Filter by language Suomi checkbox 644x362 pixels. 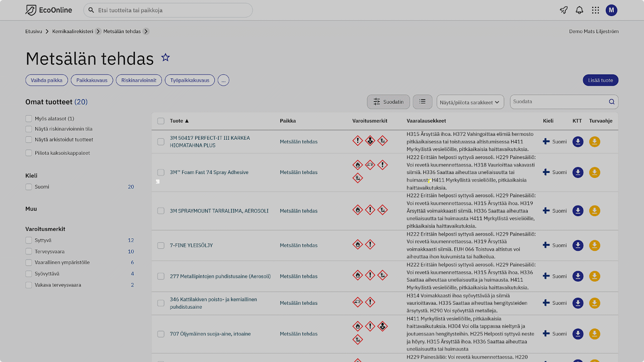(29, 187)
